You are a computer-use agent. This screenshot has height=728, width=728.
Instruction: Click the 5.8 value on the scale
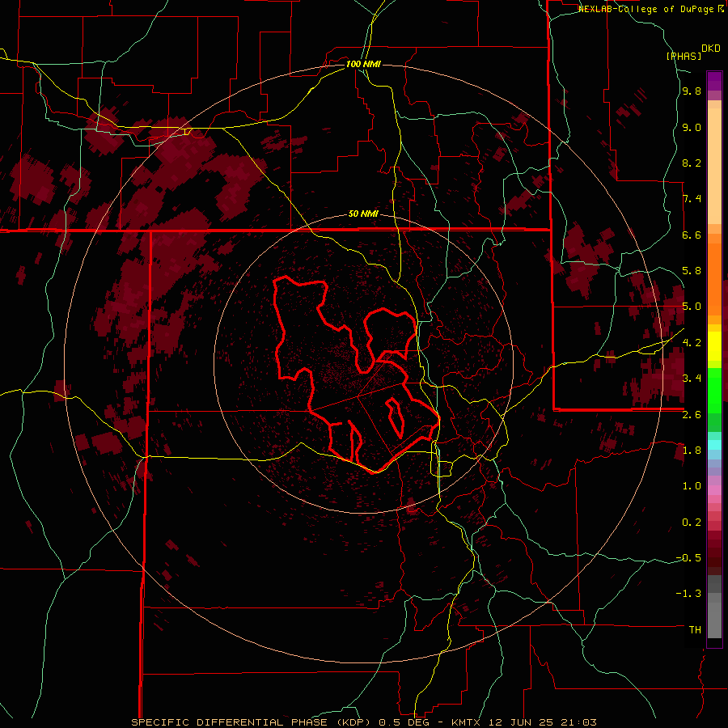pyautogui.click(x=692, y=271)
